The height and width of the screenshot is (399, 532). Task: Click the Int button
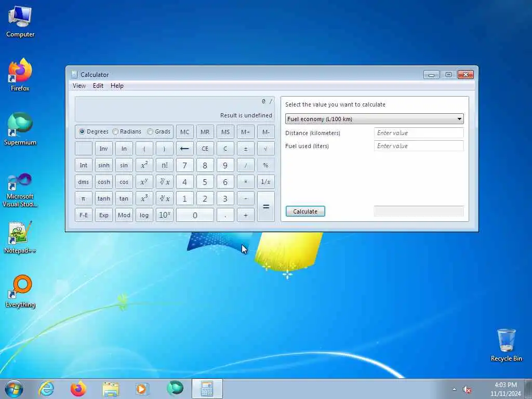click(x=84, y=165)
